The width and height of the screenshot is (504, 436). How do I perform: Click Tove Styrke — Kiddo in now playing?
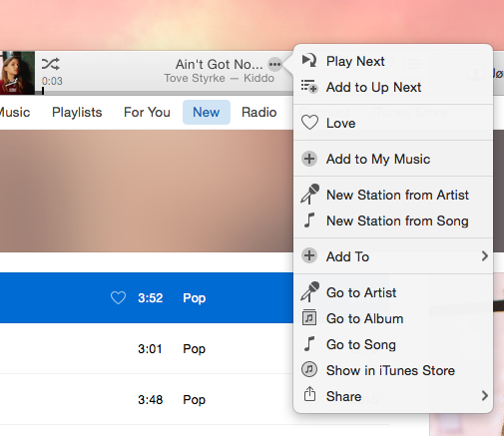(x=220, y=78)
